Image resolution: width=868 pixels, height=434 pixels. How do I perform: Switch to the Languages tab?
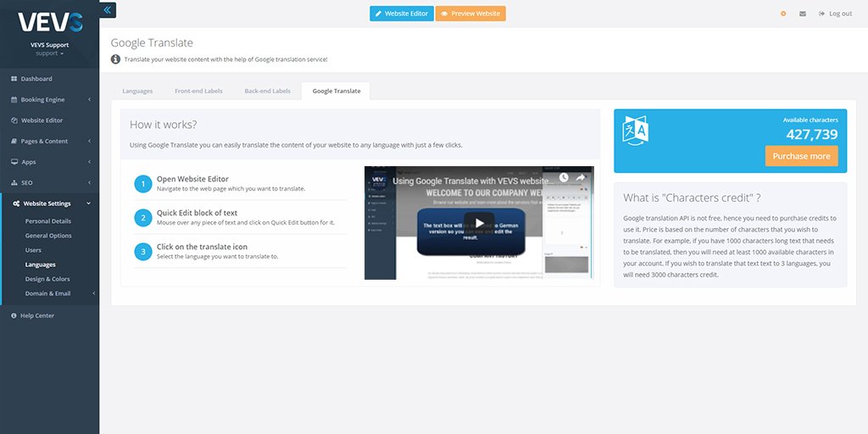coord(137,91)
